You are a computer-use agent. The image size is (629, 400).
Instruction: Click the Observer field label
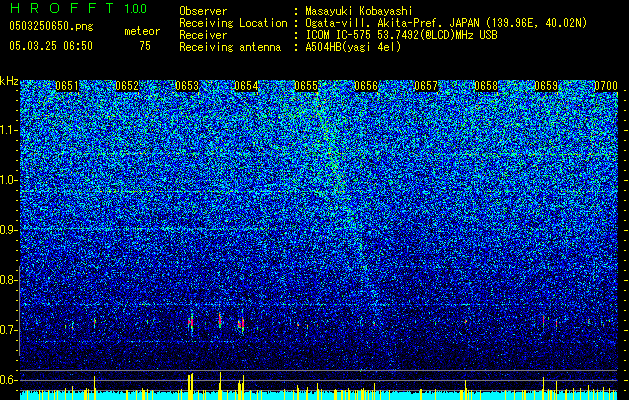click(x=203, y=11)
